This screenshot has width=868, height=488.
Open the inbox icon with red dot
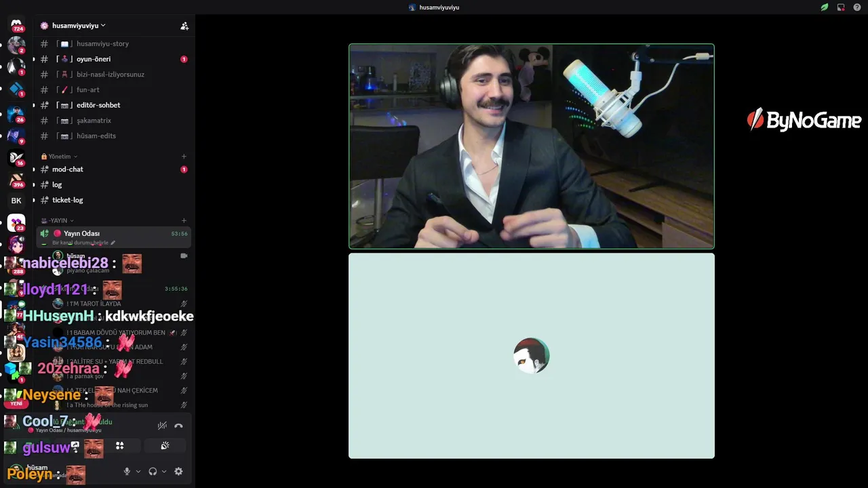841,7
